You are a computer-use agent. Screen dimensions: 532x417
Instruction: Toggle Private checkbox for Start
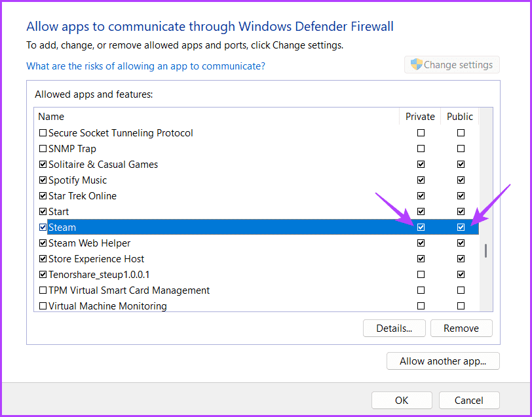421,212
